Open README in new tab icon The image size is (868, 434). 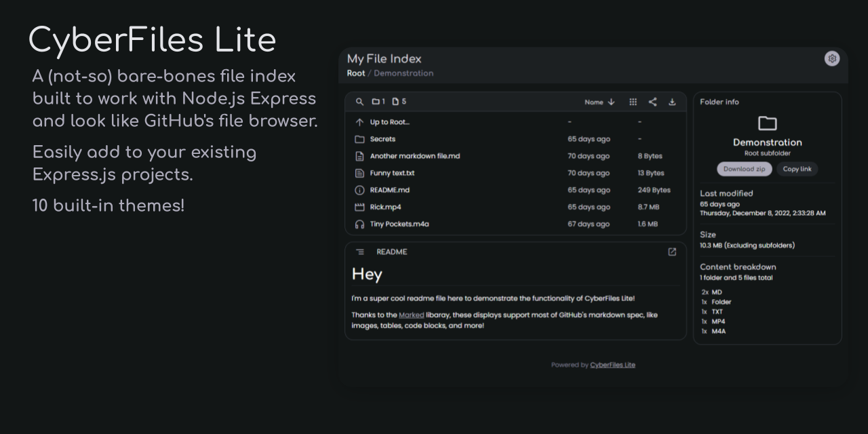[x=672, y=252]
